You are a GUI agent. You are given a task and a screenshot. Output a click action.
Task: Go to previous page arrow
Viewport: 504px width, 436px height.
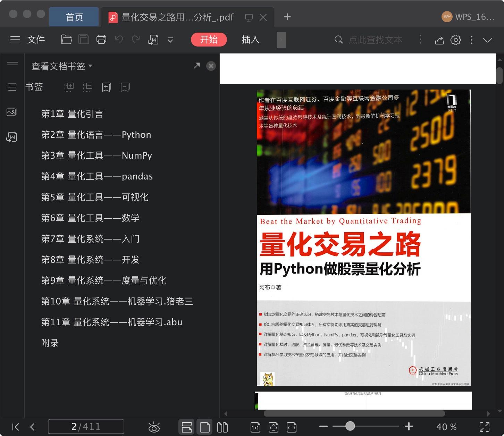tap(32, 427)
